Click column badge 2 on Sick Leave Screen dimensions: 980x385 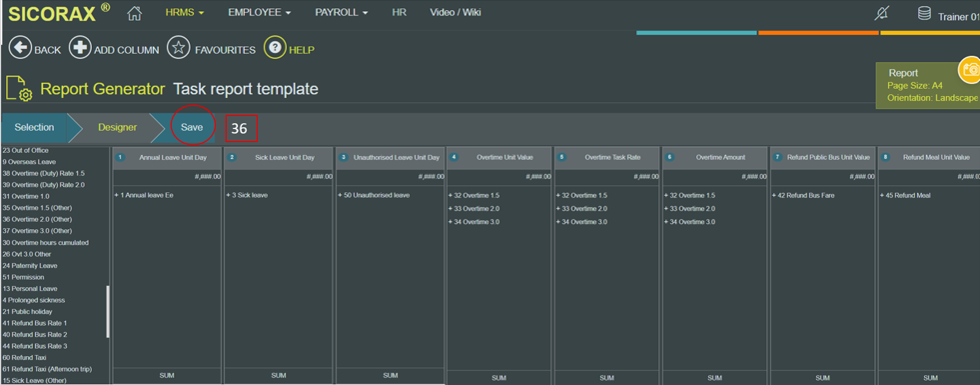coord(232,158)
